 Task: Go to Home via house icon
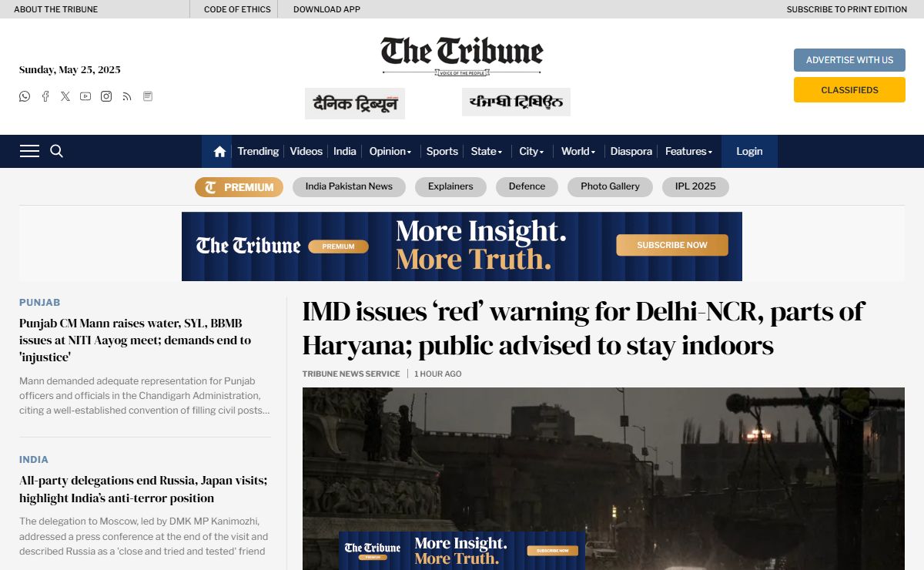pyautogui.click(x=219, y=151)
